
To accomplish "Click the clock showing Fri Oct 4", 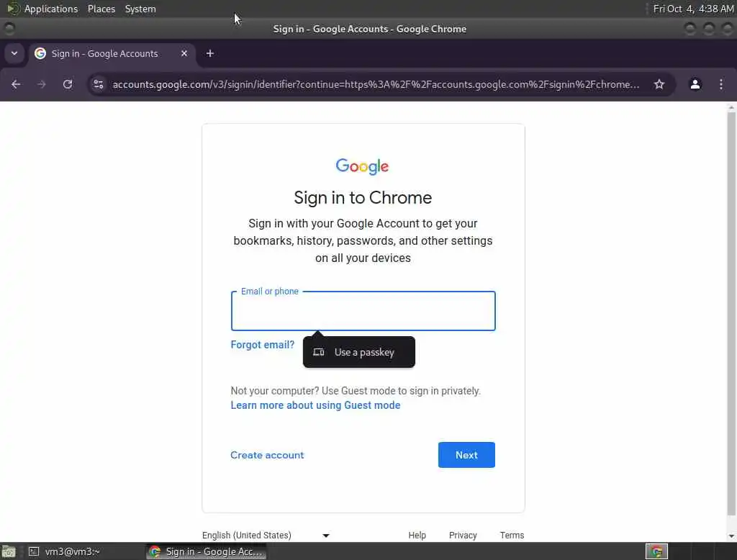I will point(693,9).
